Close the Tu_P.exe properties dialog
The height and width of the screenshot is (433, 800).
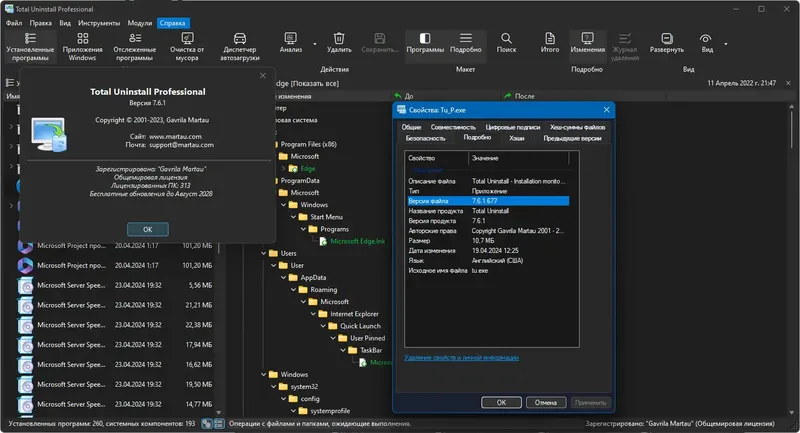[606, 110]
